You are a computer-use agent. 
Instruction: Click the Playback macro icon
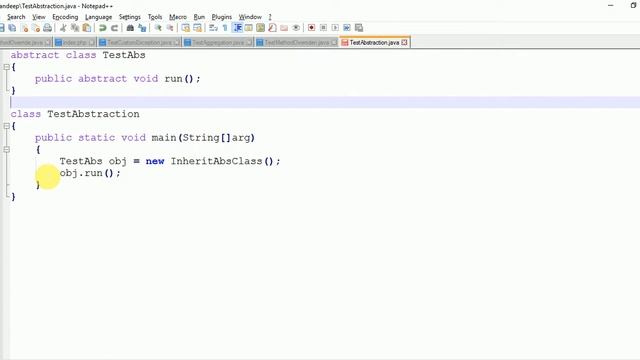(335, 28)
